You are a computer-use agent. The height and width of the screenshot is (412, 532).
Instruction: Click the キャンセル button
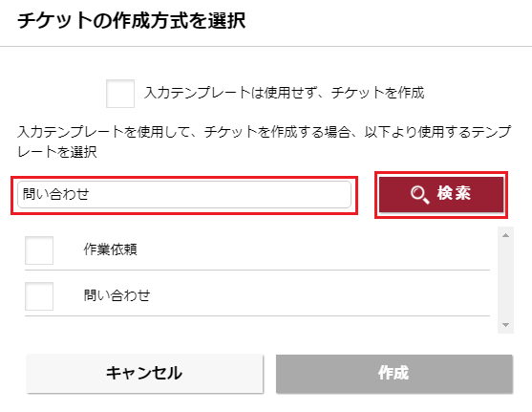144,374
